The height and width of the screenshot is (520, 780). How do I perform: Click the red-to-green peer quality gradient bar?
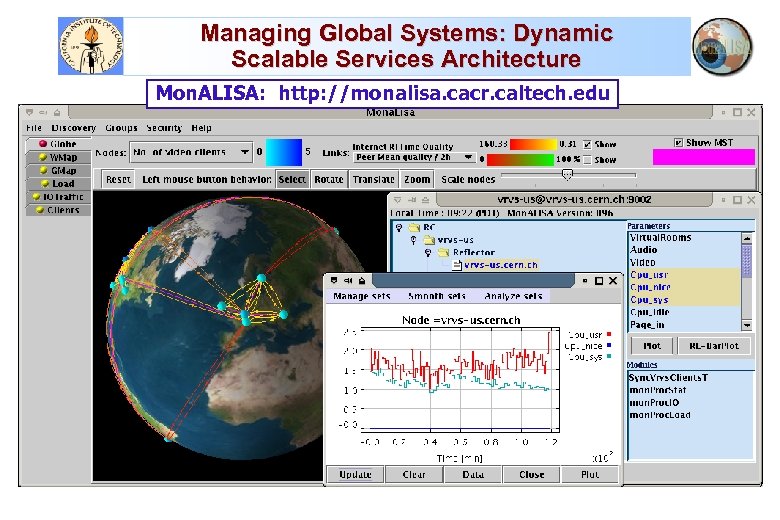coord(520,160)
